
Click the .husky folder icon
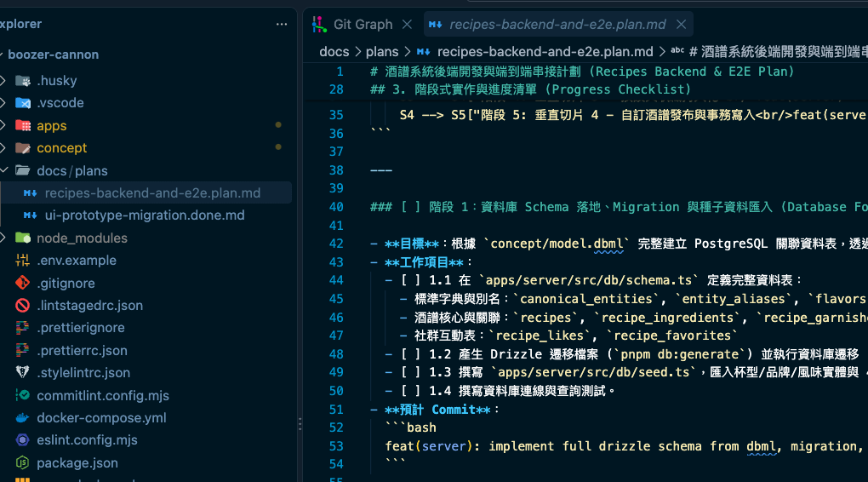23,81
